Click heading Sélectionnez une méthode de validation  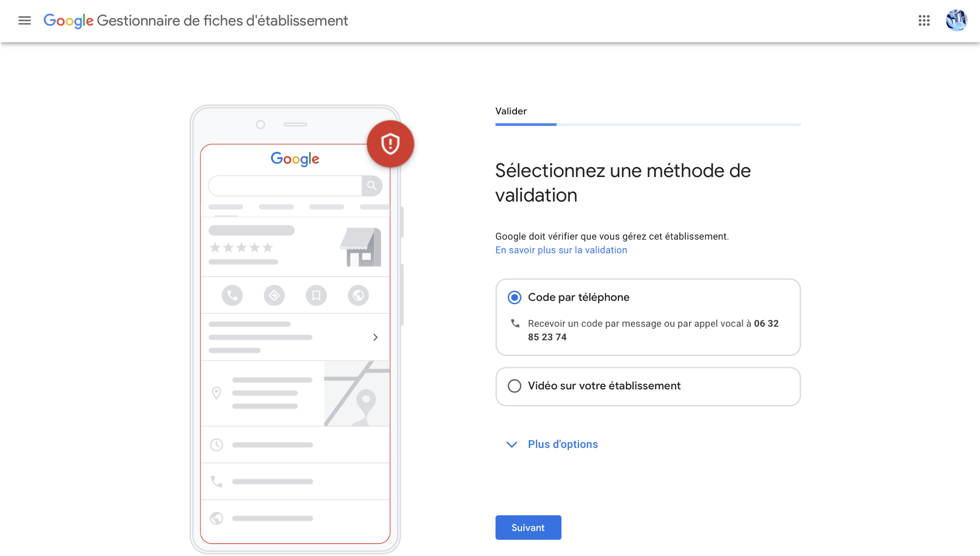click(623, 183)
